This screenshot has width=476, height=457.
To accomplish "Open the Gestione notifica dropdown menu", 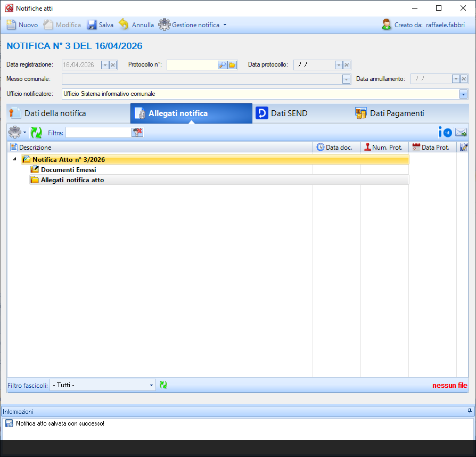I will click(192, 25).
